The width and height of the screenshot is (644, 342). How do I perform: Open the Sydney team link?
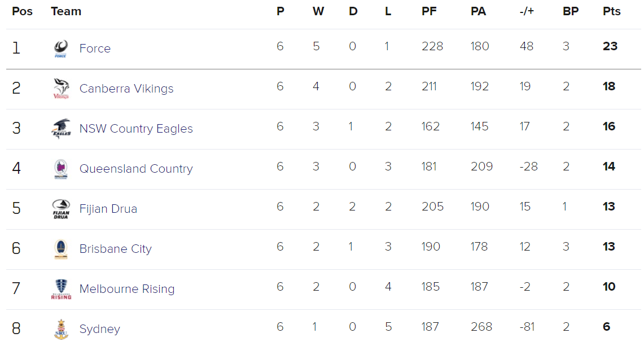(100, 329)
